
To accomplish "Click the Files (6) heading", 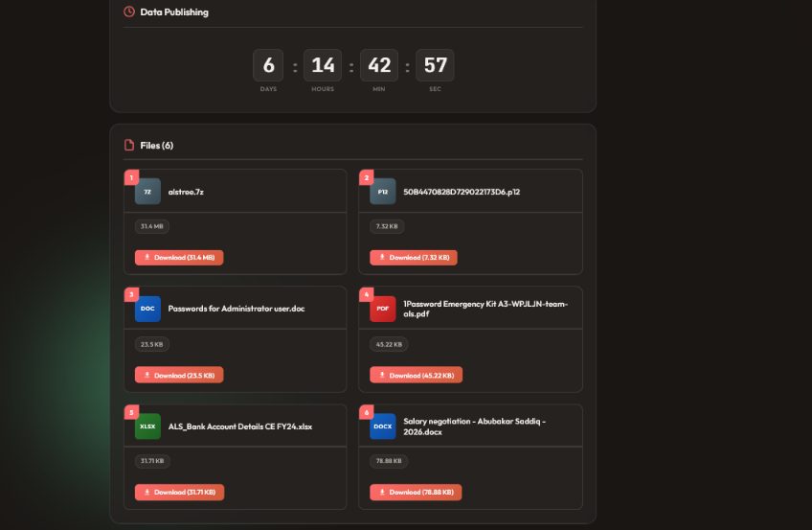I will coord(156,146).
